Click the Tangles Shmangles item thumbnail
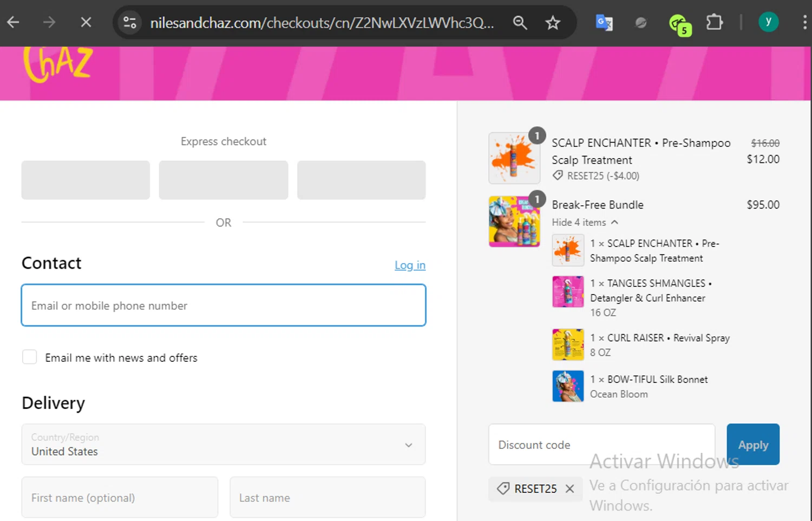812x521 pixels. point(568,291)
